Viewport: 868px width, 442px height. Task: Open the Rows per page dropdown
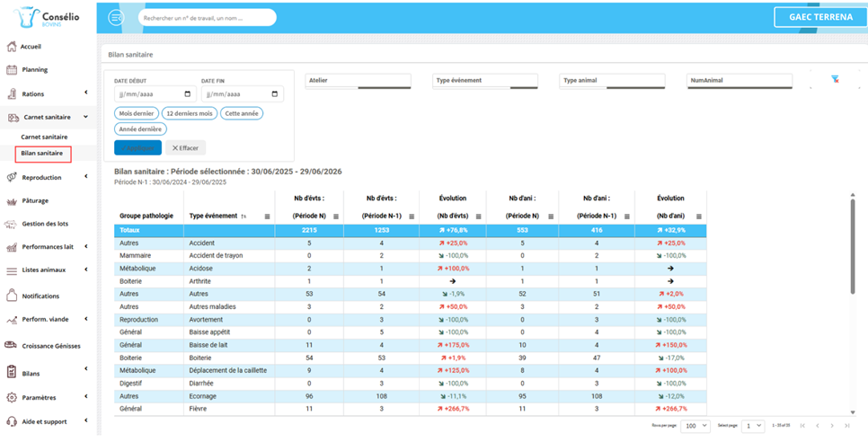pyautogui.click(x=695, y=426)
